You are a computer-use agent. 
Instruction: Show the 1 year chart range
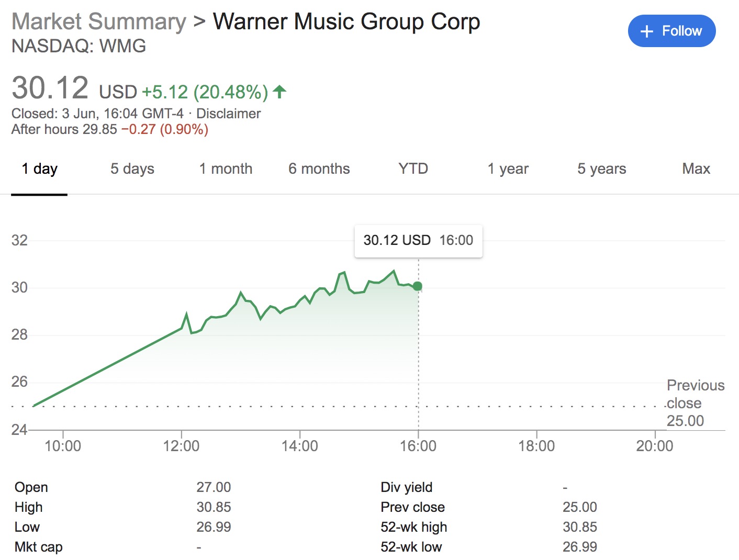tap(507, 169)
